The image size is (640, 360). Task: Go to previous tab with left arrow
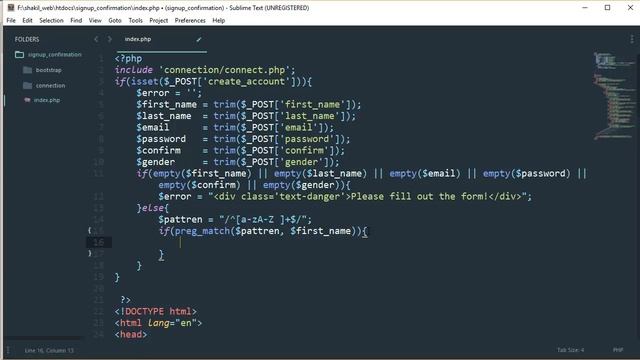click(96, 39)
